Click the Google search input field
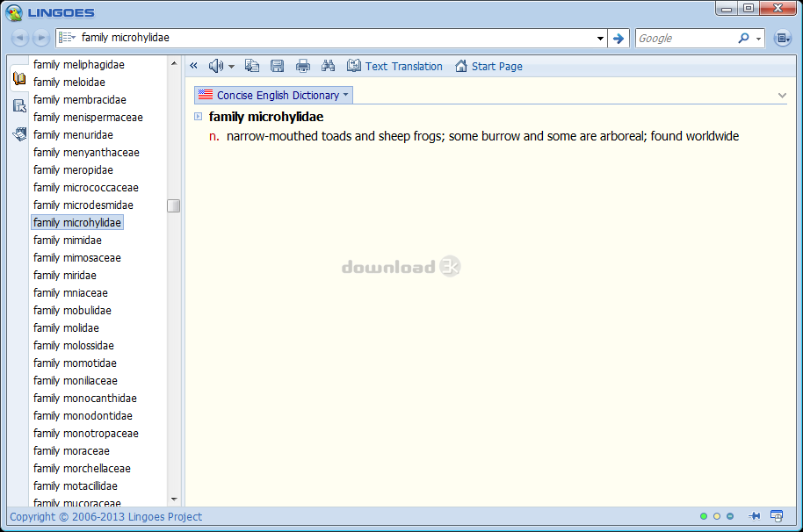This screenshot has width=803, height=532. (686, 39)
